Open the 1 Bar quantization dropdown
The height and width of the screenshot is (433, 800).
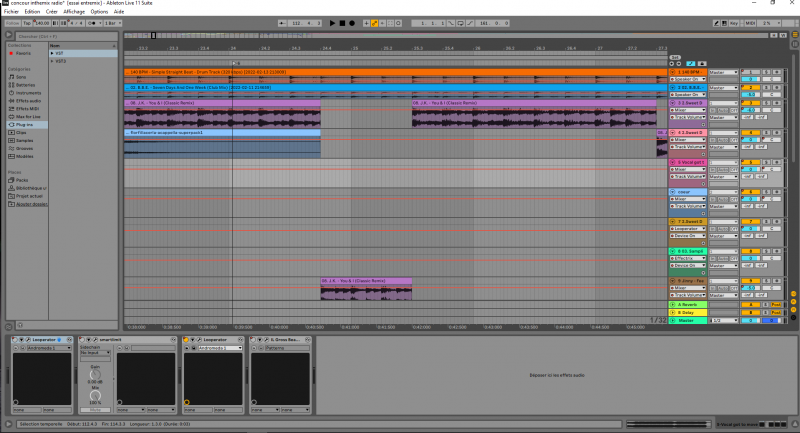click(112, 22)
